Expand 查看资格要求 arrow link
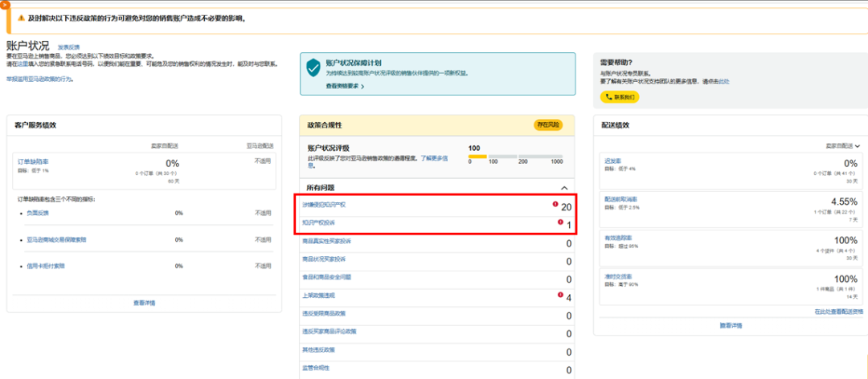The width and height of the screenshot is (868, 379). pos(345,86)
